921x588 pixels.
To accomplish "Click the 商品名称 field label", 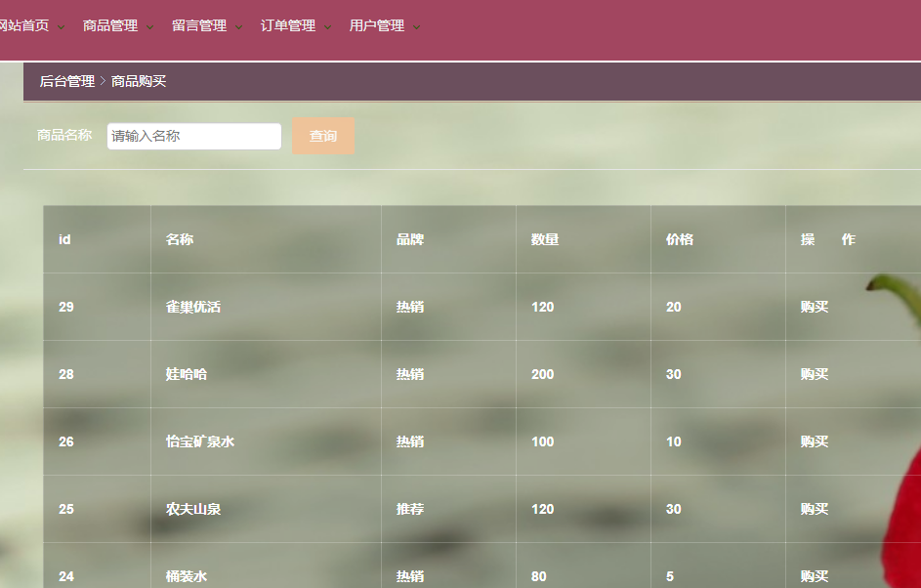I will tap(64, 135).
